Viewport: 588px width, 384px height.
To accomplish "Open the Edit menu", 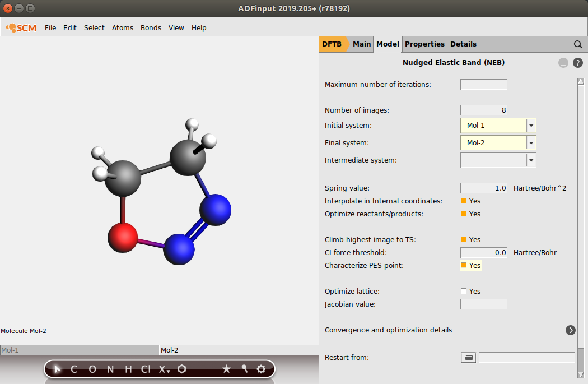I will (70, 28).
